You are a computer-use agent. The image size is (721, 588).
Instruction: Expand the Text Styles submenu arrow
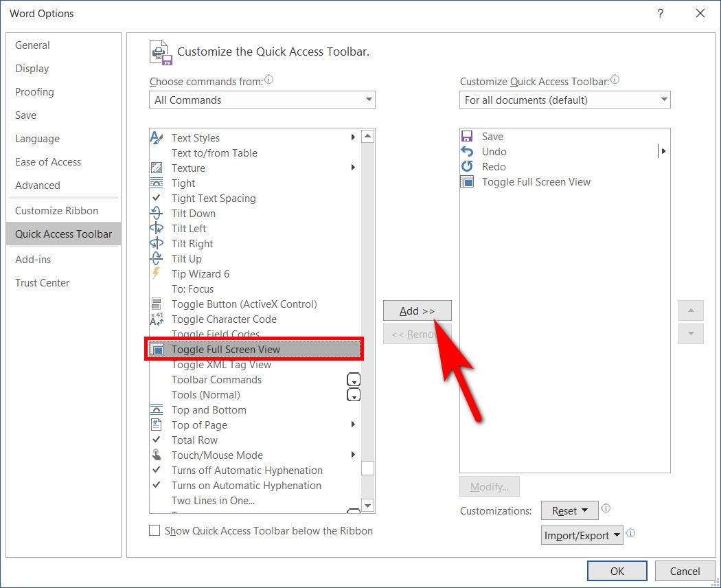click(353, 137)
